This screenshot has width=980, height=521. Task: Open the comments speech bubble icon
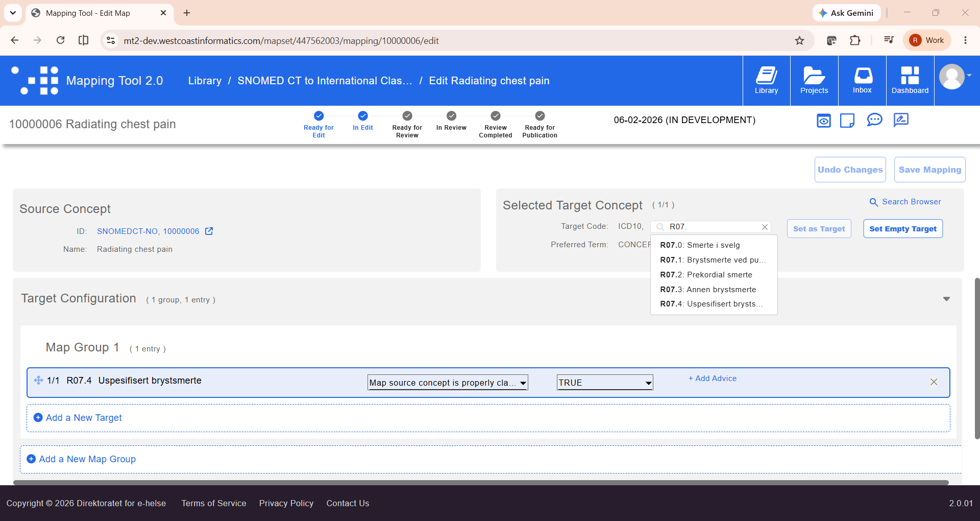point(874,120)
